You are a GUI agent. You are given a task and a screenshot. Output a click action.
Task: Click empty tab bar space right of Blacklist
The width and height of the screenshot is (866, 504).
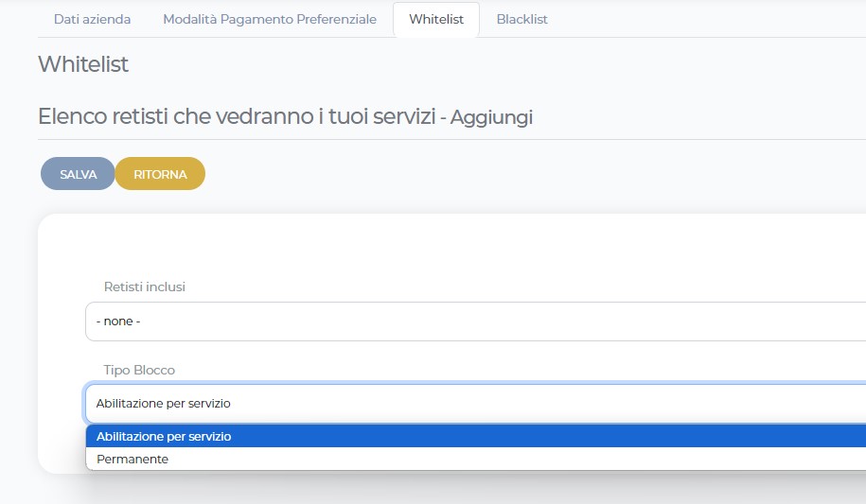[710, 19]
